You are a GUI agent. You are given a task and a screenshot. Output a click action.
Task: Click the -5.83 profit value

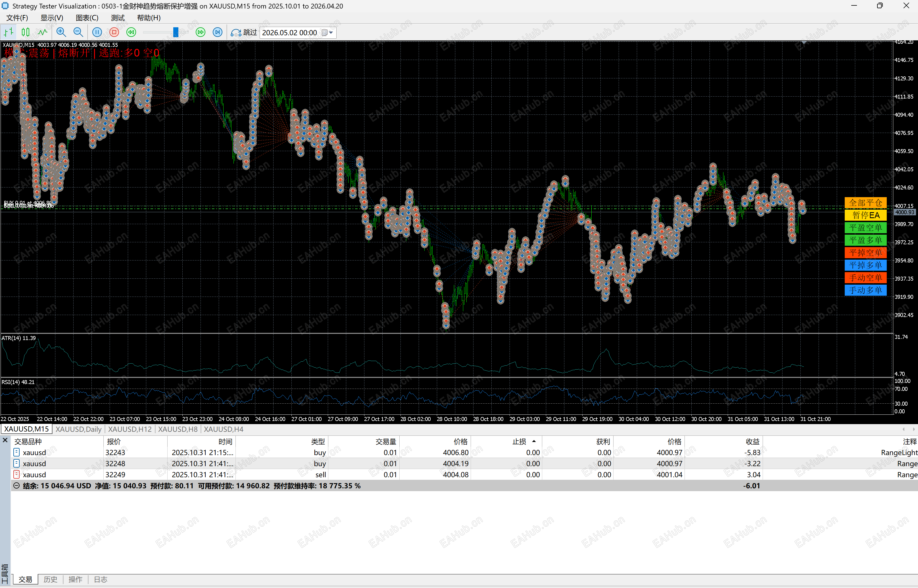tap(752, 453)
